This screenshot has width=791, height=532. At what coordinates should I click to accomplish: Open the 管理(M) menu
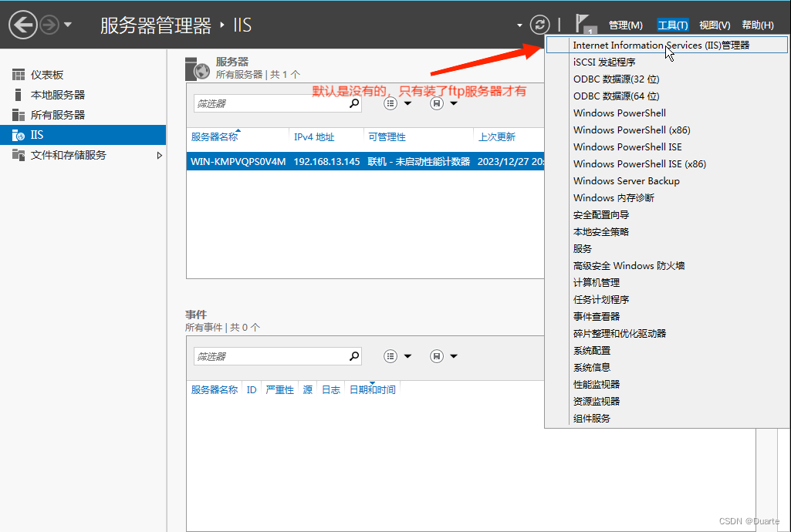(626, 25)
